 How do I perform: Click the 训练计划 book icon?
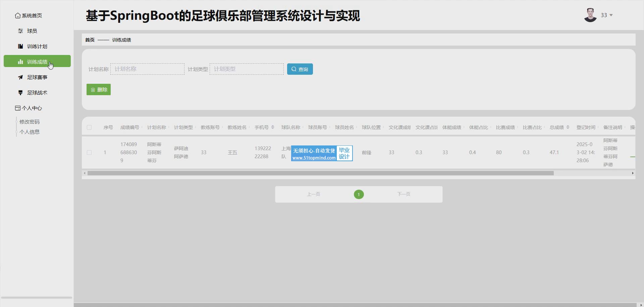click(x=20, y=46)
